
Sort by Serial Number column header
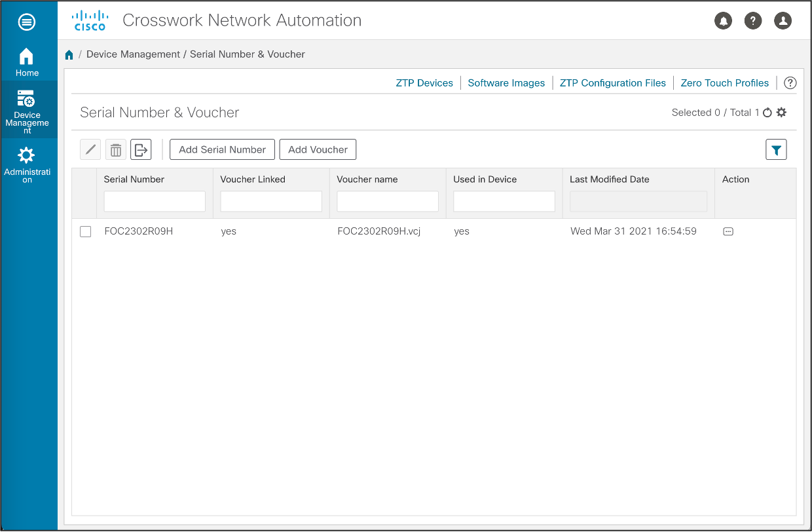[134, 180]
